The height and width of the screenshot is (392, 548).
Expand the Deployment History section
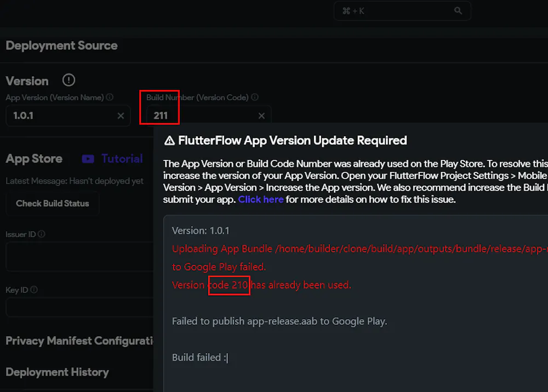coord(57,372)
